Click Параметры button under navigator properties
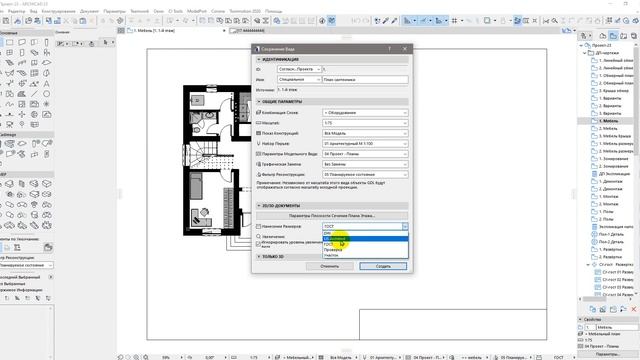This screenshot has height=360, width=640. (x=608, y=354)
